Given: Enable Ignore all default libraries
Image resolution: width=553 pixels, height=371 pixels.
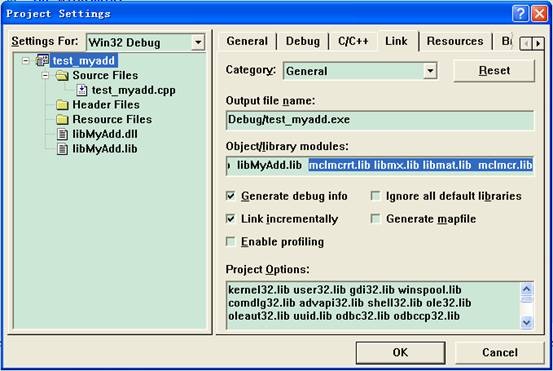Looking at the screenshot, I should (x=375, y=196).
